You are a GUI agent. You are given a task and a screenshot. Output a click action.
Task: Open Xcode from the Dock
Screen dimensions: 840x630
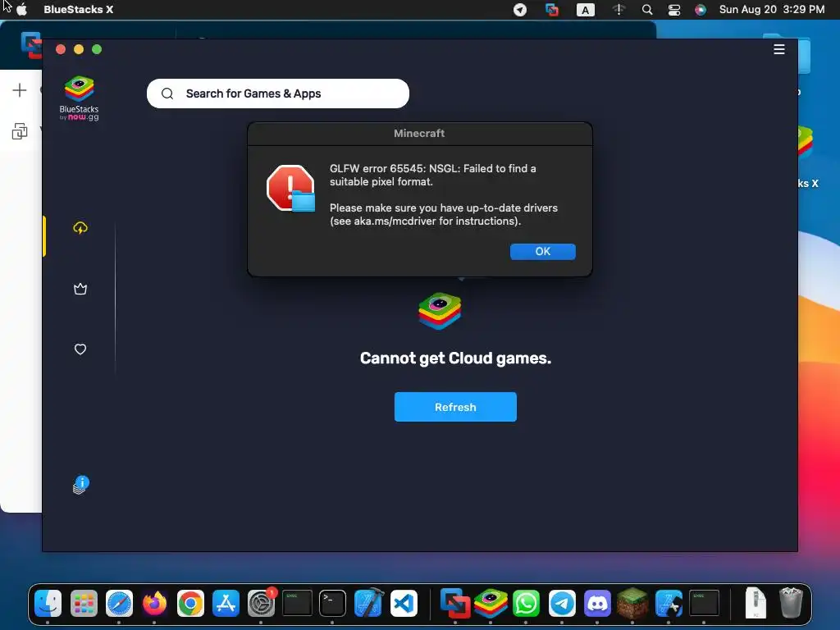click(368, 604)
